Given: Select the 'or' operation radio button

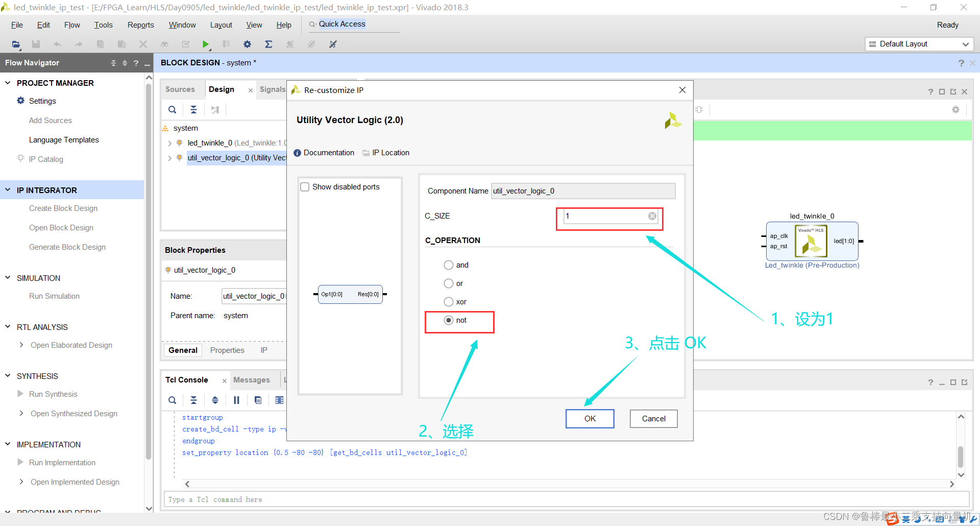Looking at the screenshot, I should tap(449, 283).
